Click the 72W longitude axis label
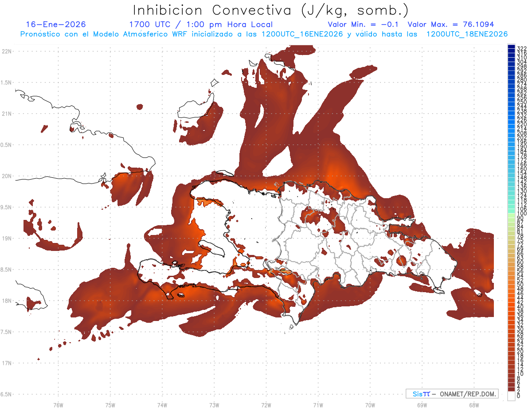Viewport: 532px width, 411px height. point(266,405)
